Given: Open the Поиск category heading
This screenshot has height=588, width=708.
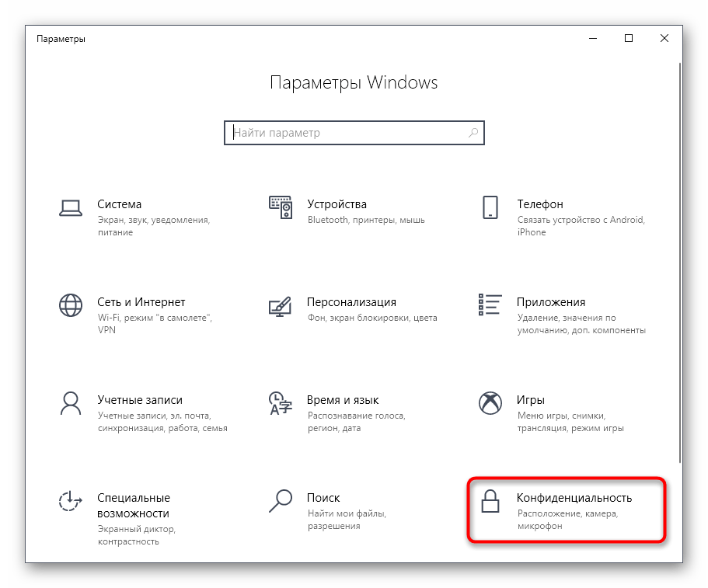Looking at the screenshot, I should (323, 498).
